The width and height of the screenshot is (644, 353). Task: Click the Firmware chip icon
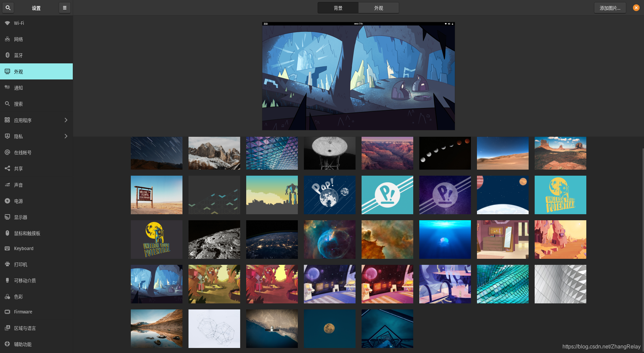pyautogui.click(x=7, y=312)
